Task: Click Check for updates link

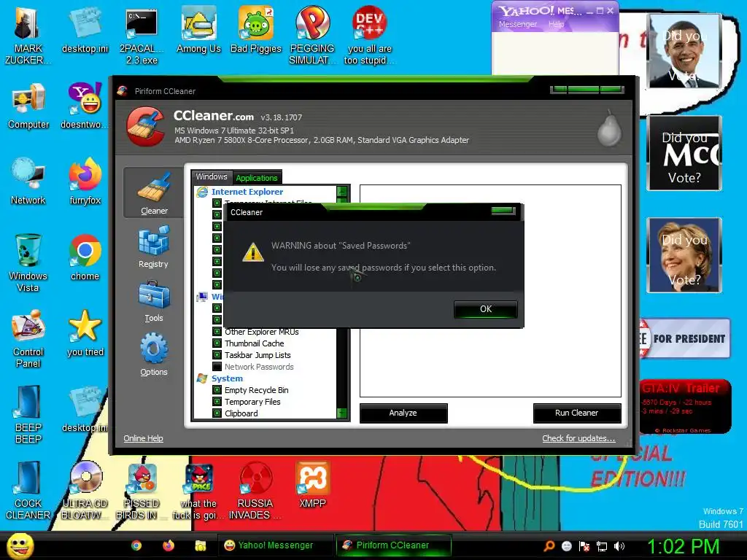Action: [x=578, y=438]
